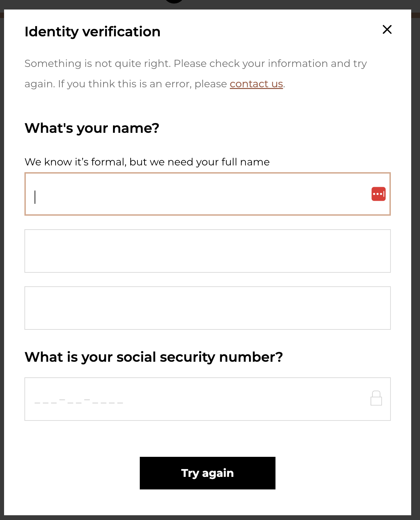Click the lock icon in SSN field

tap(376, 398)
